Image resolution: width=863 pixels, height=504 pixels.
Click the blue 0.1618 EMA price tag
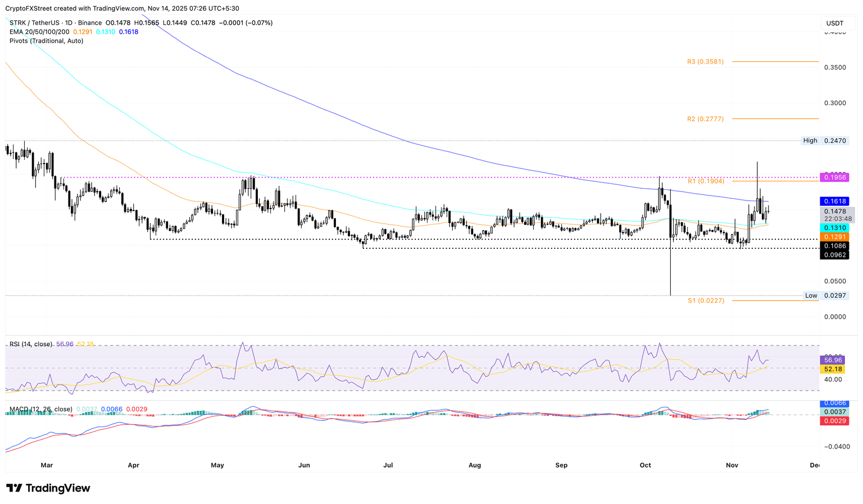[835, 201]
